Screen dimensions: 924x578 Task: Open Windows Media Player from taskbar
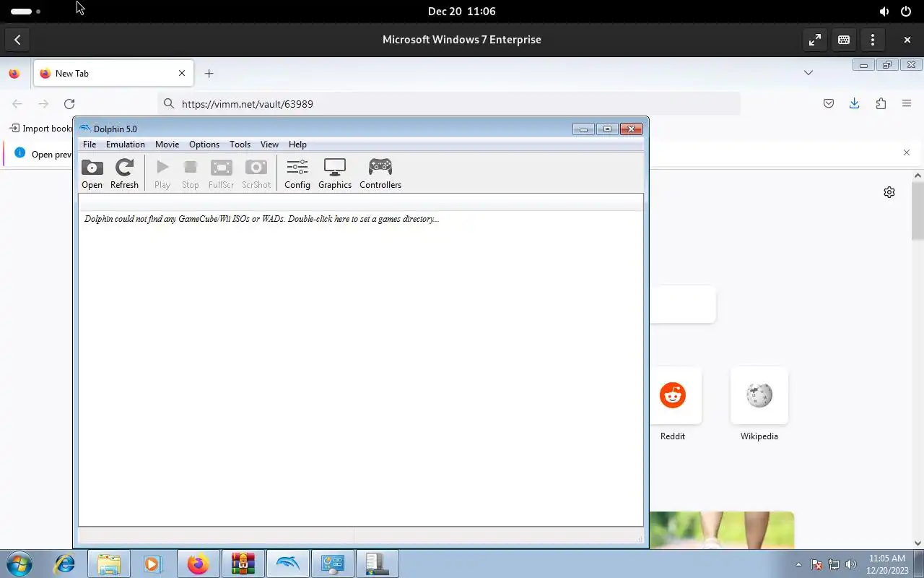[153, 564]
